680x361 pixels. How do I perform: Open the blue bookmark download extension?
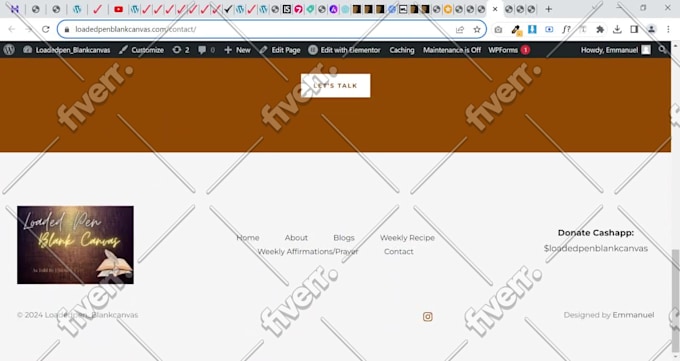pos(532,30)
